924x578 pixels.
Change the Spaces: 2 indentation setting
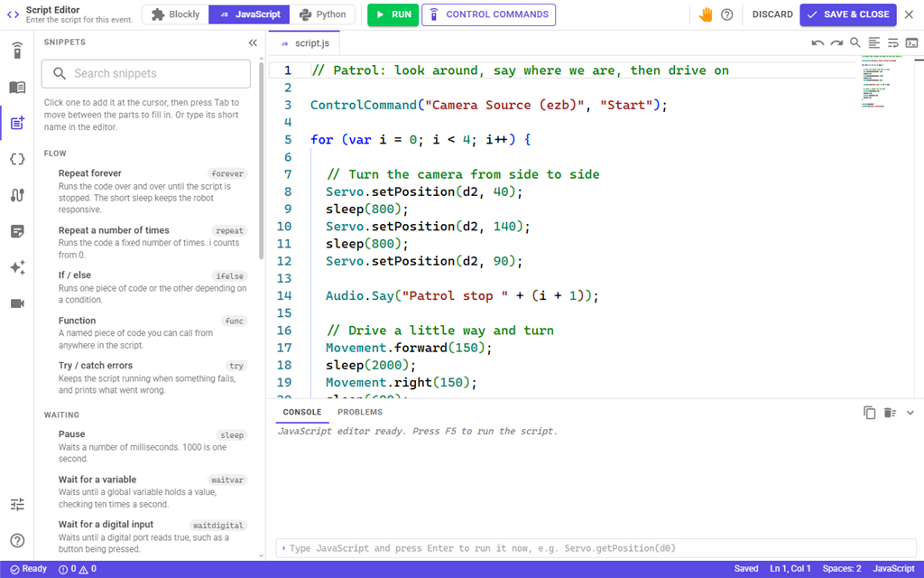click(x=842, y=569)
